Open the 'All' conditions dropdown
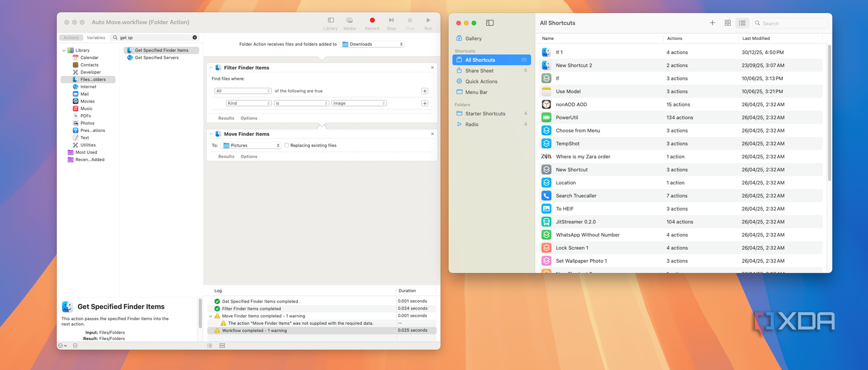The height and width of the screenshot is (370, 868). (243, 91)
